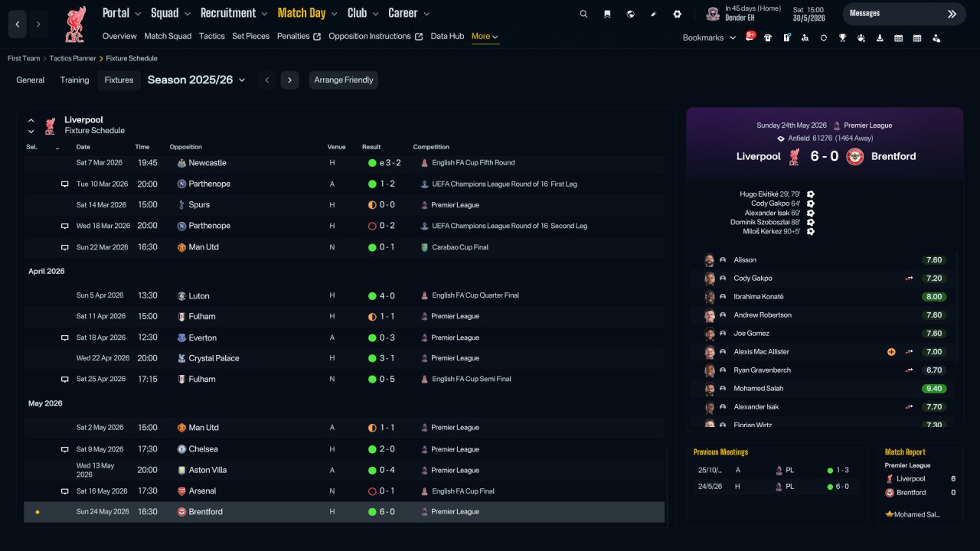Image resolution: width=980 pixels, height=551 pixels.
Task: Click the Aston Villa badge in fixtures
Action: (x=181, y=470)
